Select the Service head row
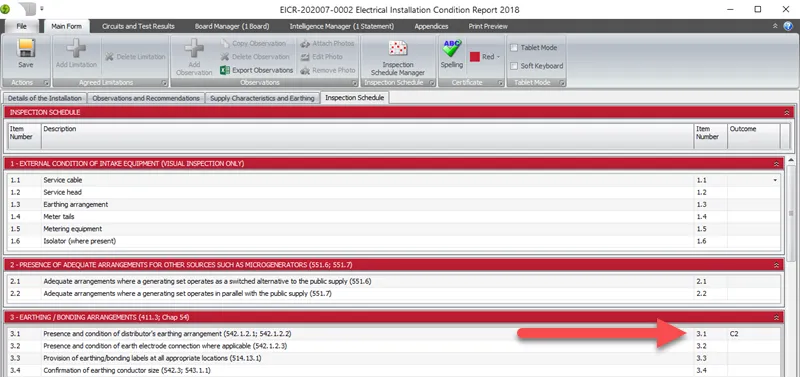Screen dimensions: 801x378 [x=393, y=193]
